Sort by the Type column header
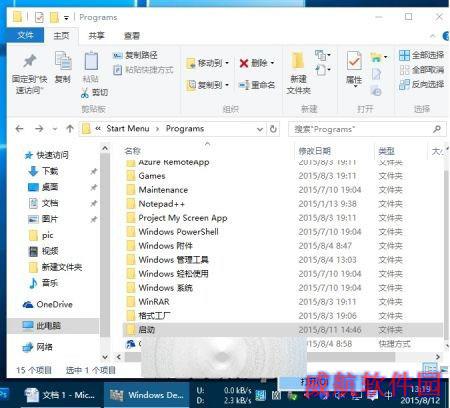The height and width of the screenshot is (408, 450). coord(387,151)
